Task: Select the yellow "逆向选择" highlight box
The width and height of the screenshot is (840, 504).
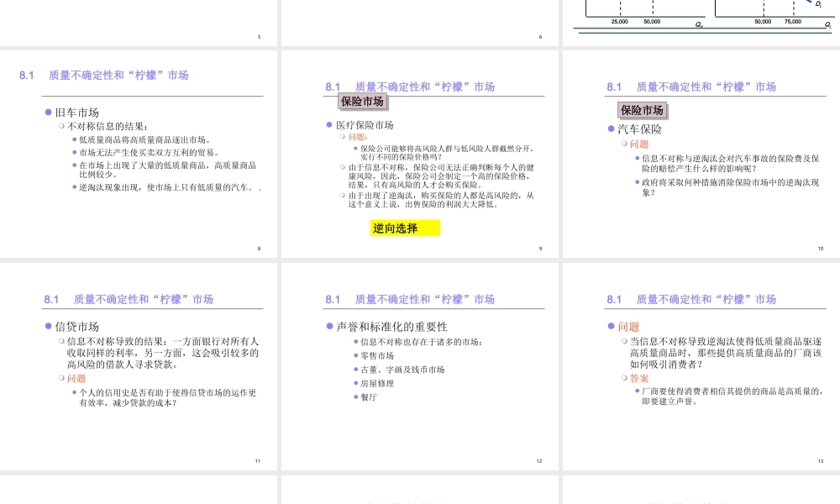Action: coord(404,227)
